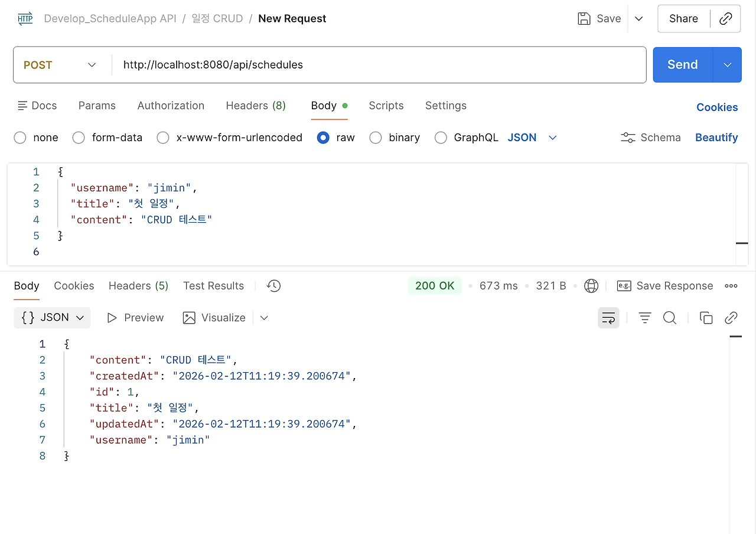Search in the response body

(669, 318)
